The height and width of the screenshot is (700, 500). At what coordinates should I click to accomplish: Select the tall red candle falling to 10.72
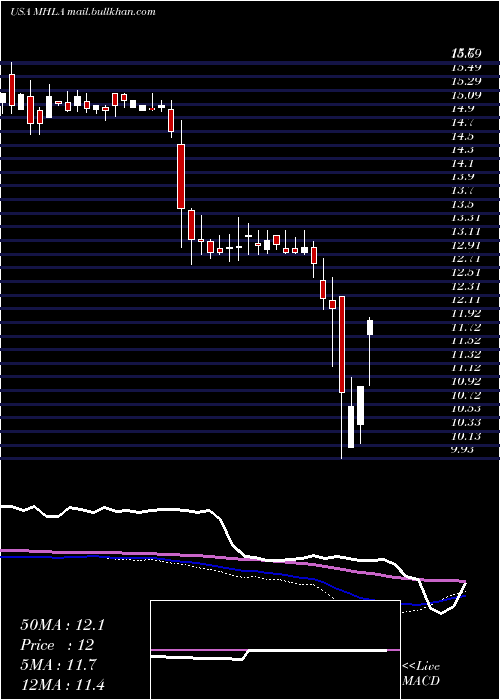click(x=342, y=344)
